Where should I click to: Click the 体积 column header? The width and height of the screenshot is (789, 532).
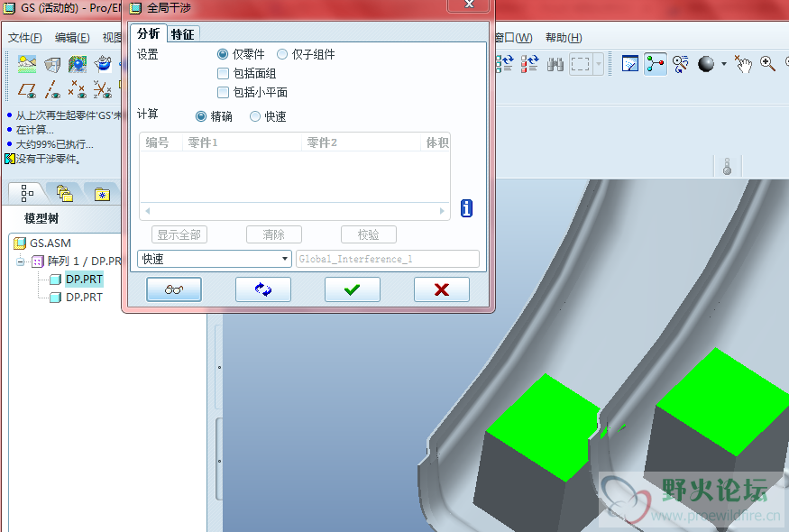coord(436,142)
